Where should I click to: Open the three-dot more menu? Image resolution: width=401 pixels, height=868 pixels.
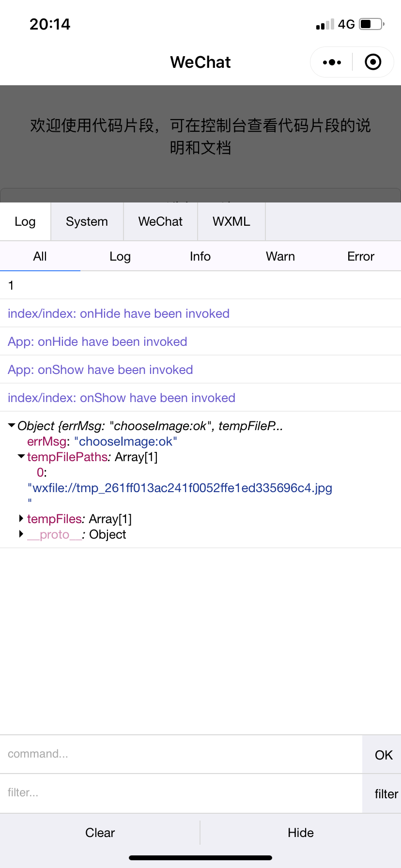click(332, 62)
